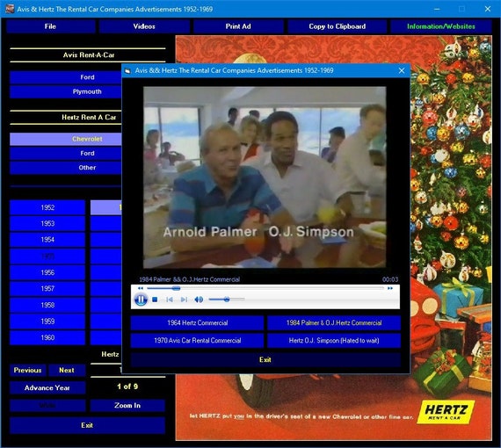Play Hertz O.J. Simpson (Hated to wait)

coord(334,340)
